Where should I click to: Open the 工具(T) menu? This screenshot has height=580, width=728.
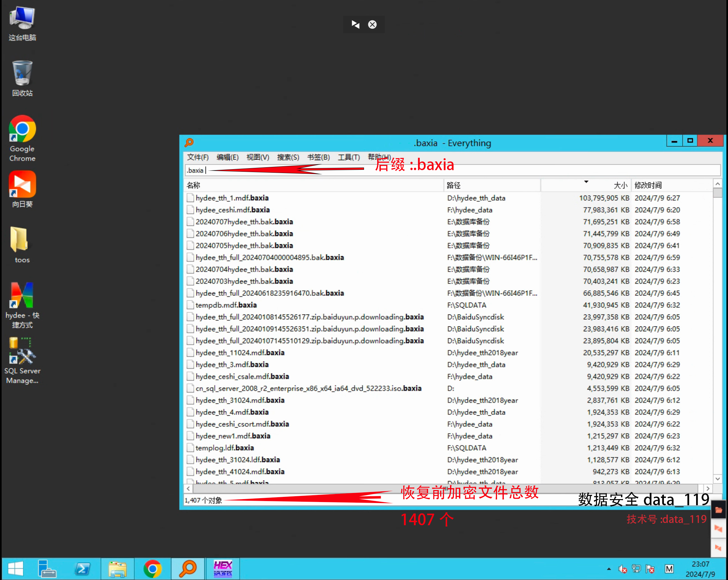point(349,158)
